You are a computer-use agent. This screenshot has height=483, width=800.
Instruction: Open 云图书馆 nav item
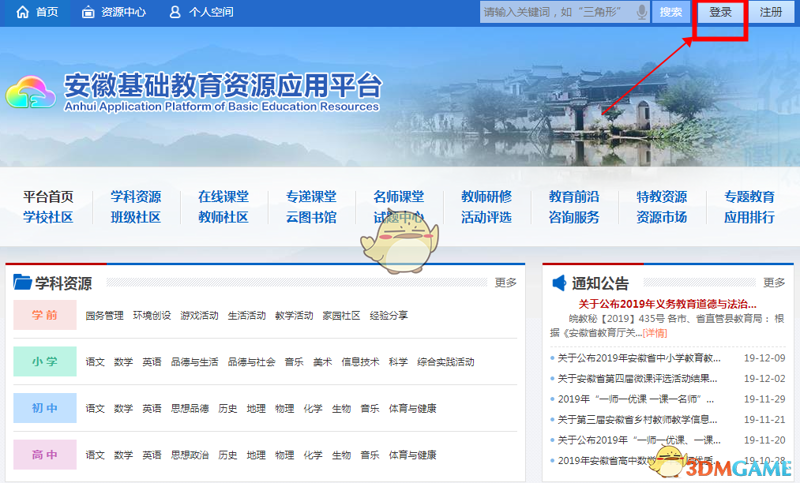(x=311, y=217)
